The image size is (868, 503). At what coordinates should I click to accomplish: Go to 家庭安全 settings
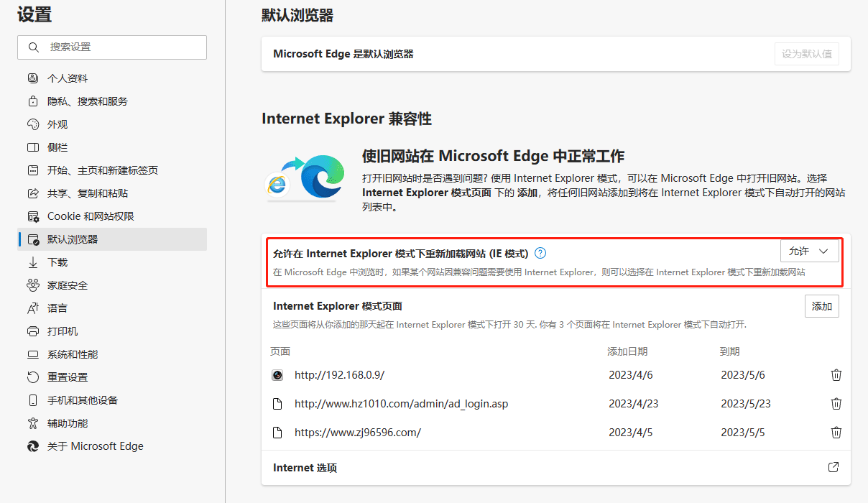click(x=112, y=285)
